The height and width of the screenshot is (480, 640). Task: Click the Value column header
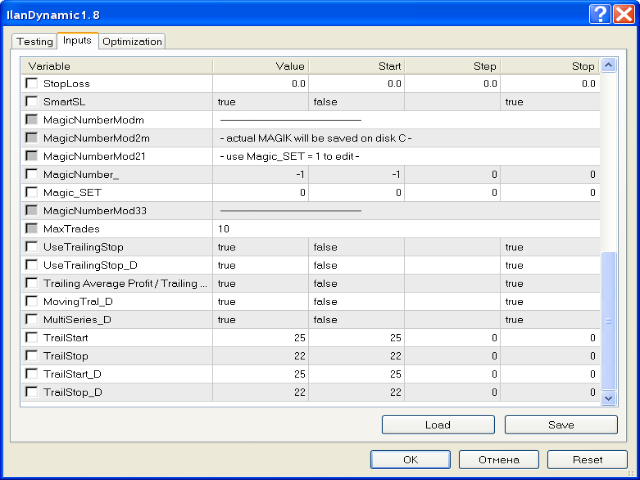(260, 66)
